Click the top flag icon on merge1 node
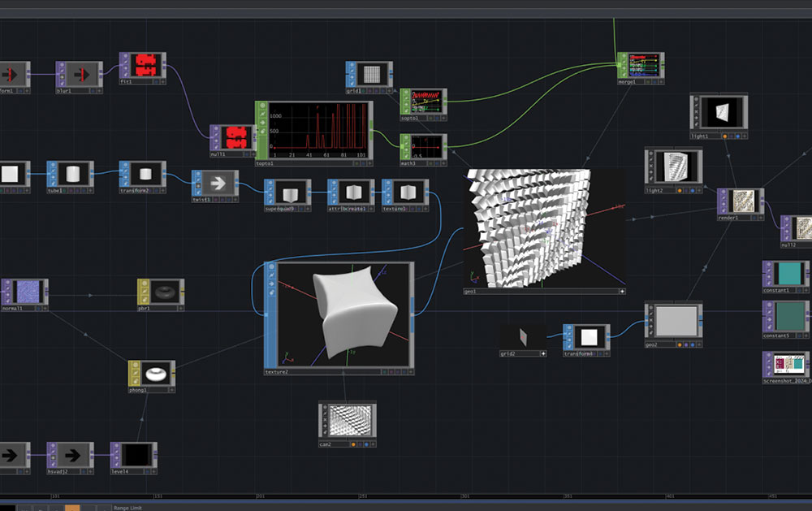Viewport: 812px width, 511px height. (x=622, y=56)
